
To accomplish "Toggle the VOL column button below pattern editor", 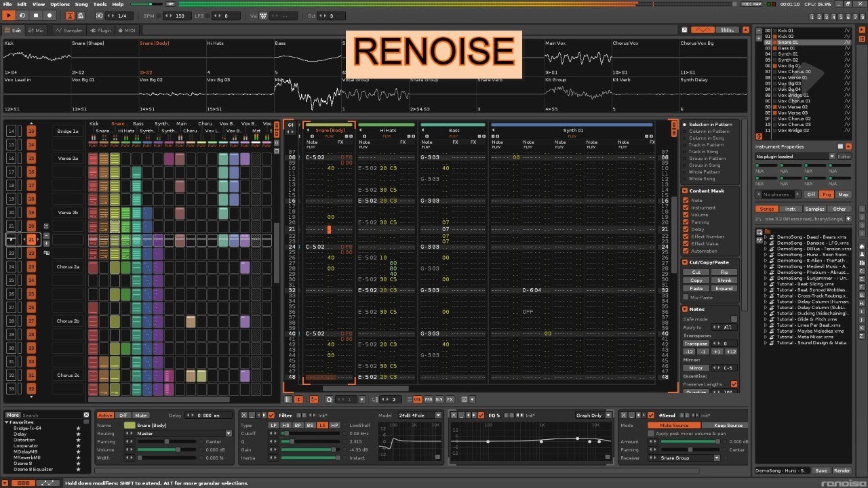I will (x=417, y=399).
